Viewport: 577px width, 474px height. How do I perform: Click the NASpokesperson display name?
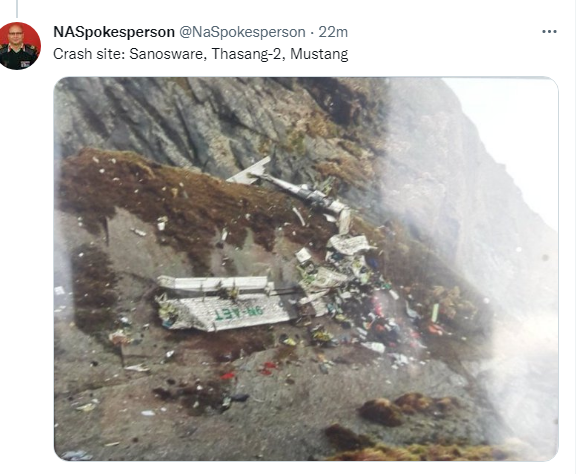[114, 32]
